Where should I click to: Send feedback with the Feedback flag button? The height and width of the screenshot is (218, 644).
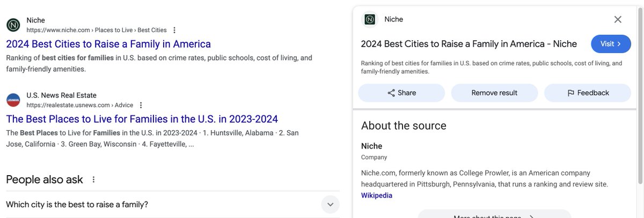tap(588, 93)
